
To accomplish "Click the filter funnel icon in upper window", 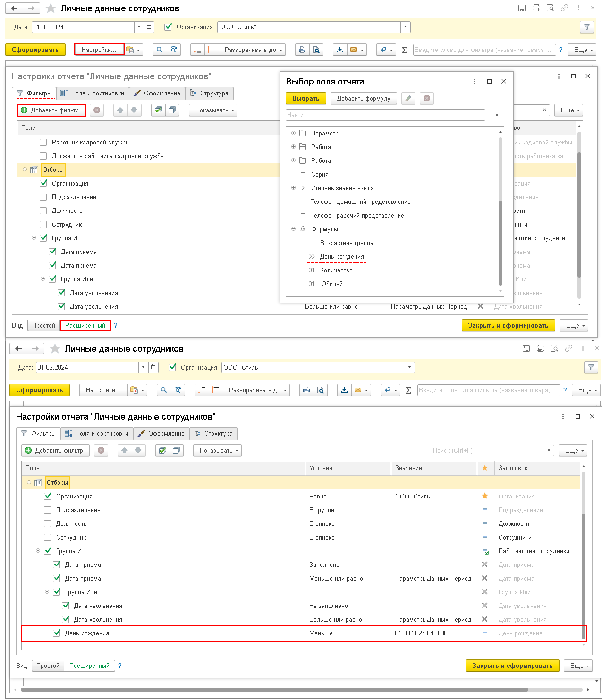I will (586, 27).
